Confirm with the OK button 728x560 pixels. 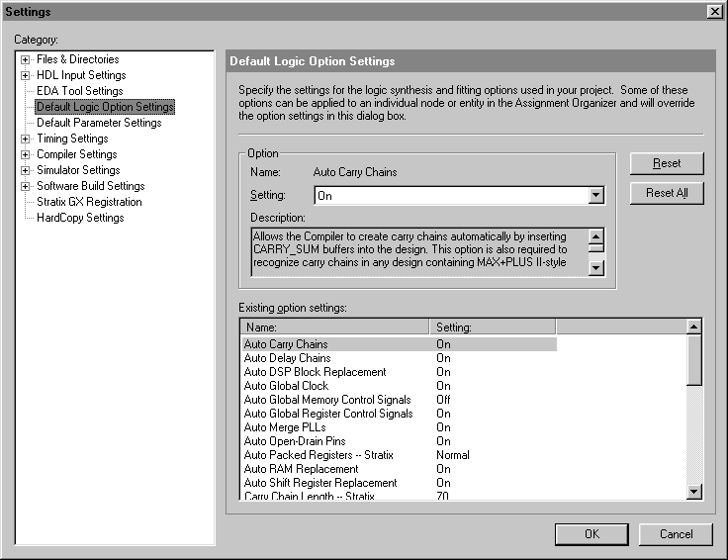tap(591, 534)
